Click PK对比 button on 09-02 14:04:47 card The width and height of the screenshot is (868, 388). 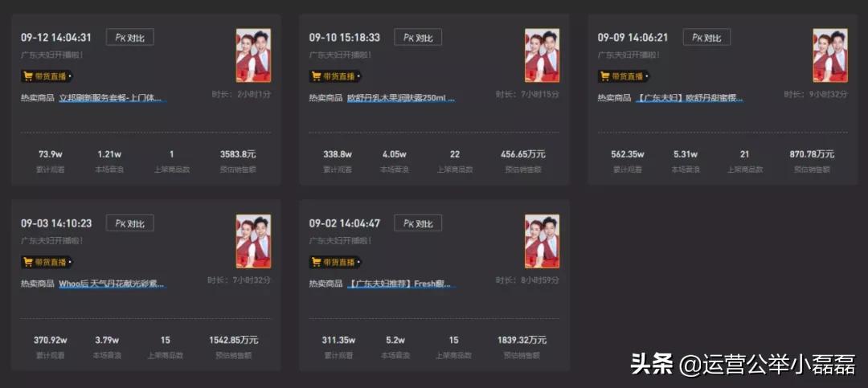(x=418, y=223)
